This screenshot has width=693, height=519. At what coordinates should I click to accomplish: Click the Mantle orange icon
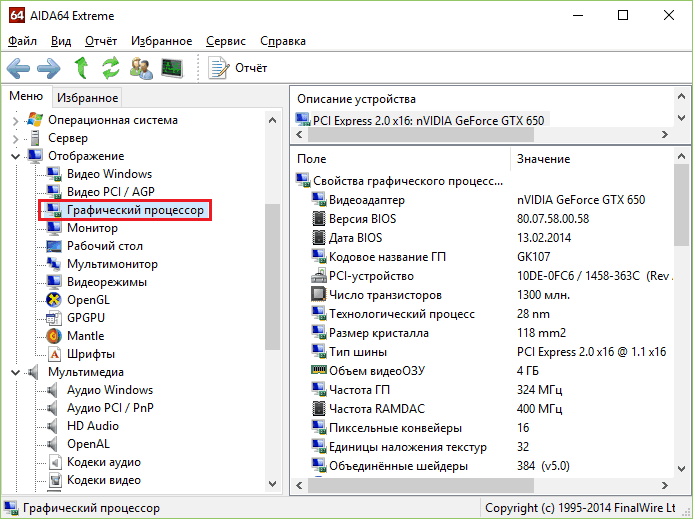(x=54, y=336)
